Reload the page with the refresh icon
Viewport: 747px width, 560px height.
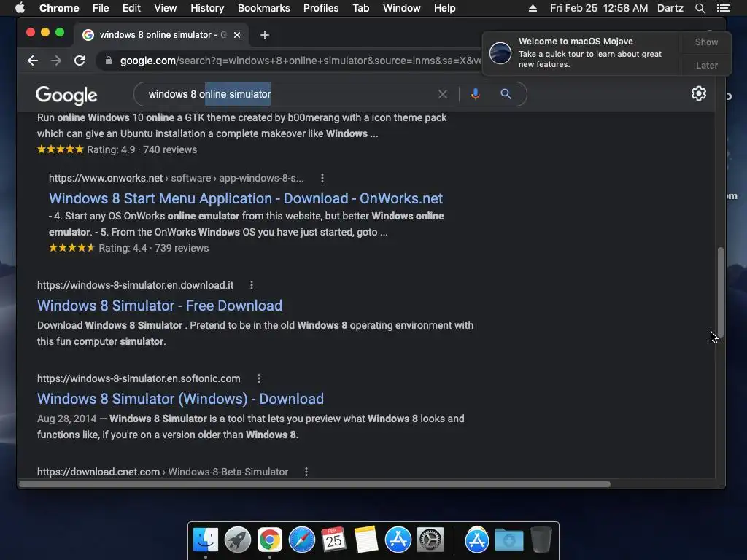[x=80, y=61]
